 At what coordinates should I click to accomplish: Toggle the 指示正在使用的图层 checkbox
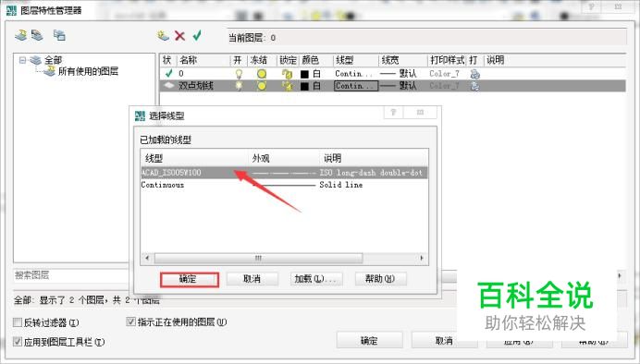point(130,322)
